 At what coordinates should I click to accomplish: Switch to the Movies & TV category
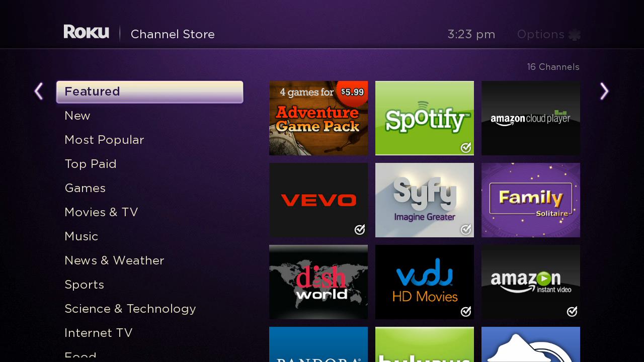click(101, 212)
